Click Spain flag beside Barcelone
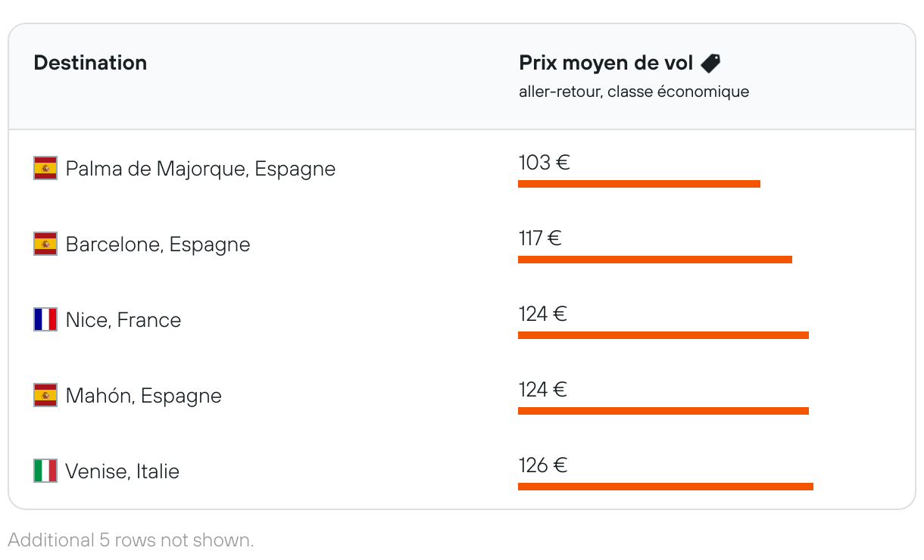This screenshot has height=560, width=924. pos(45,244)
